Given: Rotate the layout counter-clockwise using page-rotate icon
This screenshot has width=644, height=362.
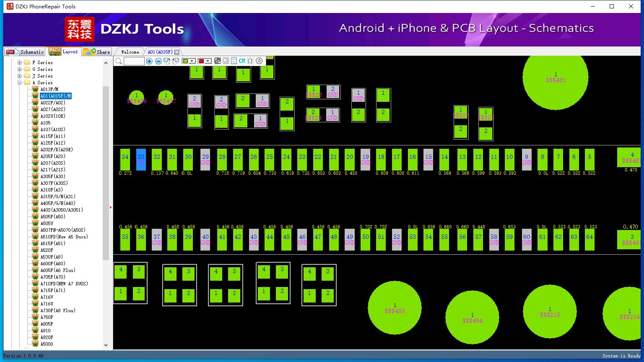Looking at the screenshot, I should [176, 61].
